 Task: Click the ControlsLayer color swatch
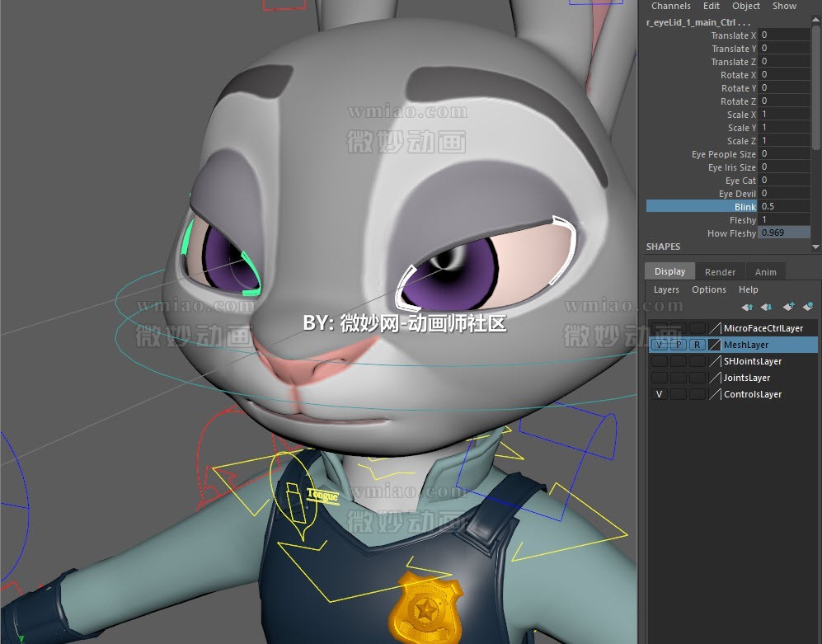[715, 394]
